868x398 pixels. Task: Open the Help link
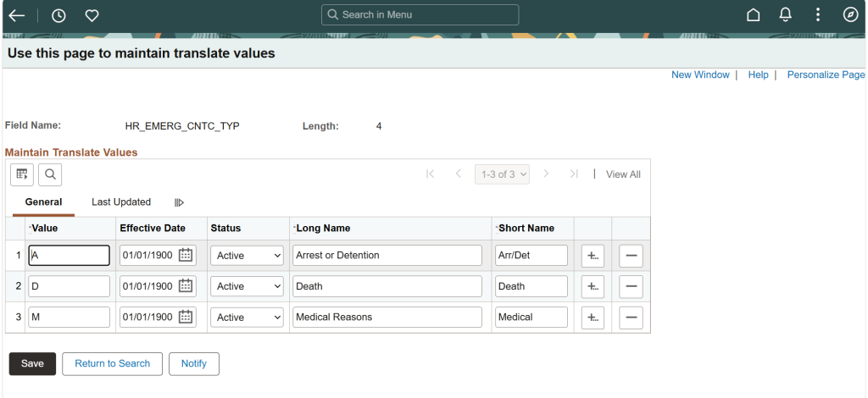pos(758,75)
